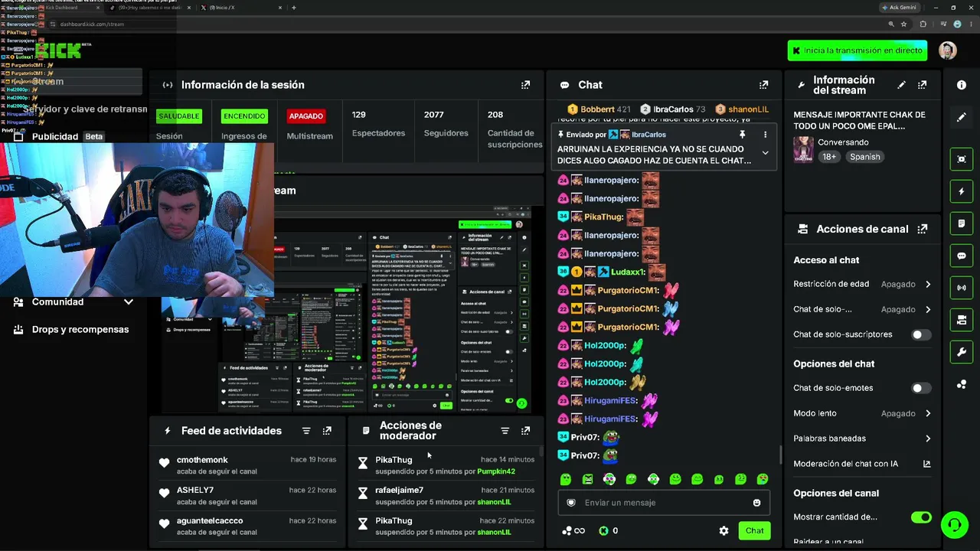
Task: Filter the Feed de actividades list
Action: point(306,431)
